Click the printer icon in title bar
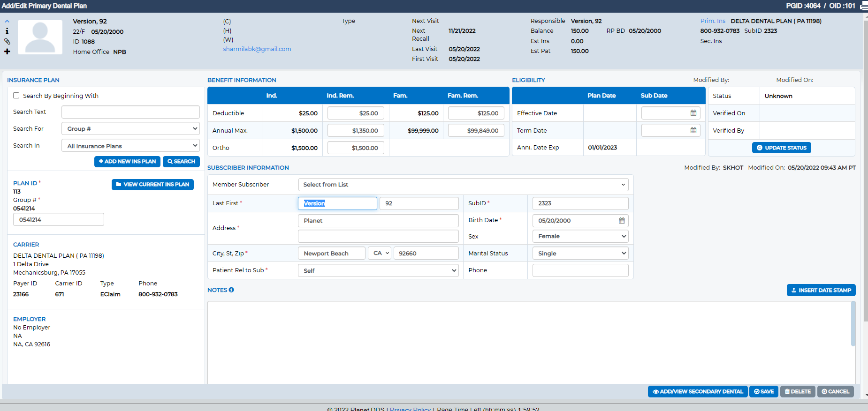Image resolution: width=868 pixels, height=411 pixels. tap(864, 6)
